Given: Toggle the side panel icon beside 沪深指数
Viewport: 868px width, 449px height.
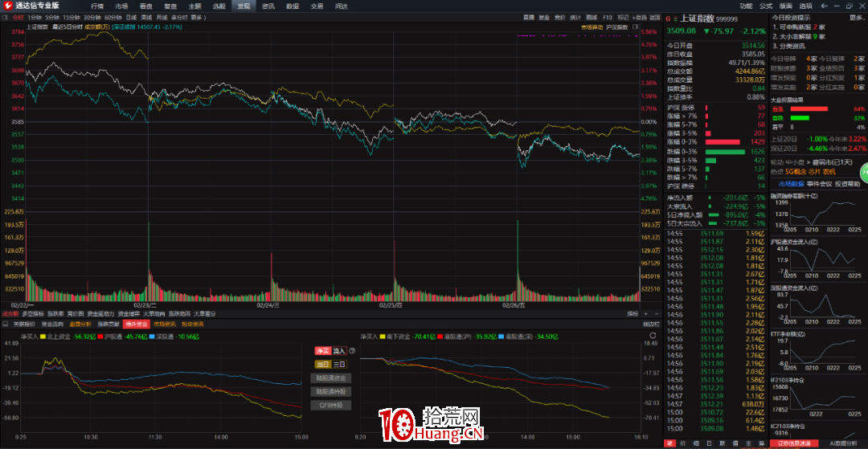Looking at the screenshot, I should (x=635, y=27).
